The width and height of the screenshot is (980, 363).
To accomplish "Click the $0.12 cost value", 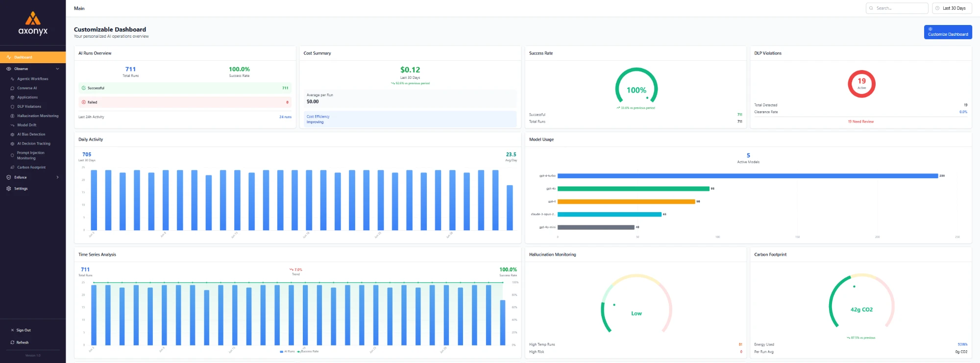I will pyautogui.click(x=410, y=70).
